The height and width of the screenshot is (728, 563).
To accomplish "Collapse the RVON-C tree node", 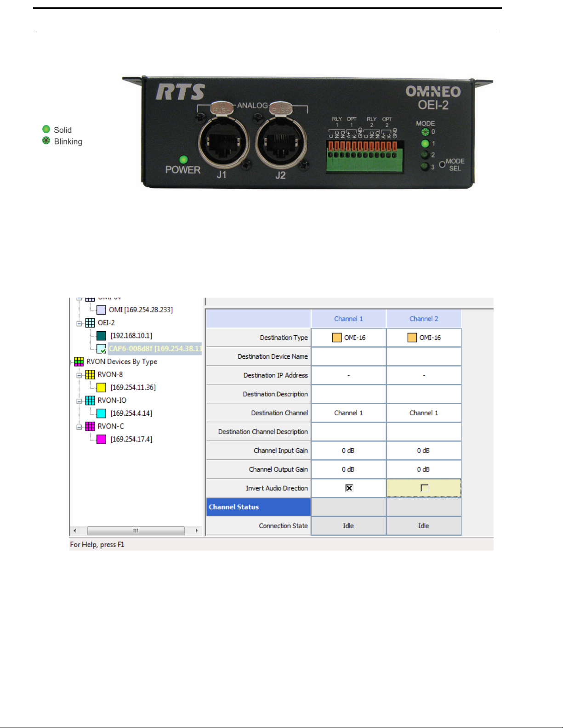I will click(x=79, y=427).
